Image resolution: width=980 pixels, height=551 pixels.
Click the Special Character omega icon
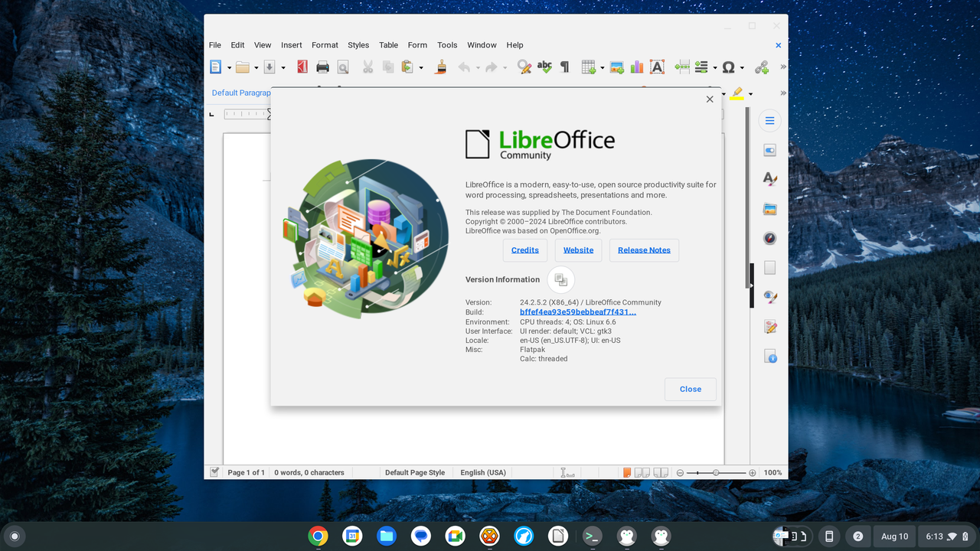[x=728, y=67]
